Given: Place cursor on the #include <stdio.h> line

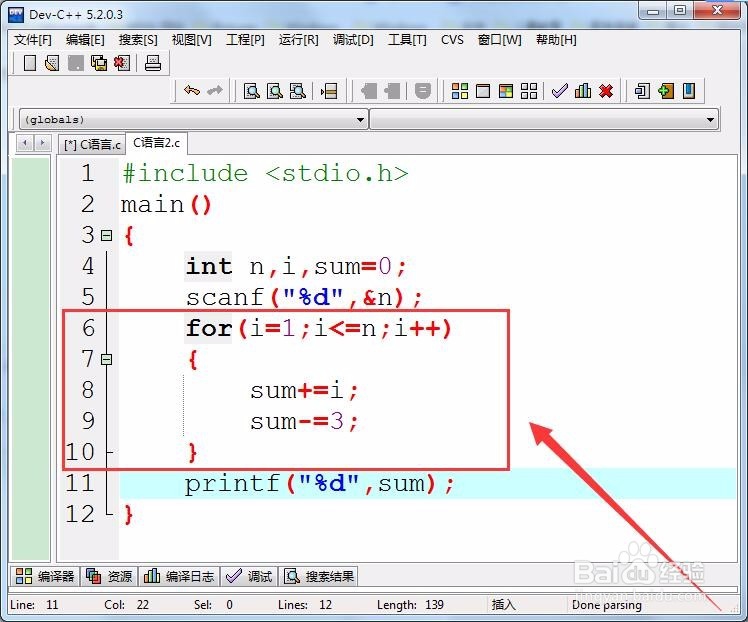Looking at the screenshot, I should click(x=265, y=173).
